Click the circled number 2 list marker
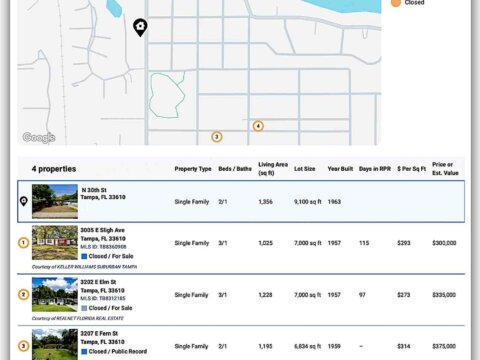 [x=23, y=295]
